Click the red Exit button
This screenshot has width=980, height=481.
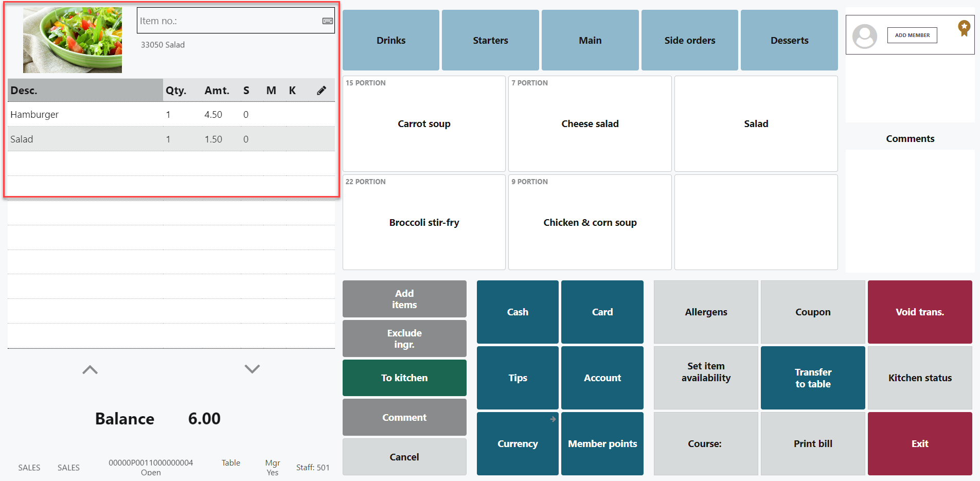click(x=920, y=443)
